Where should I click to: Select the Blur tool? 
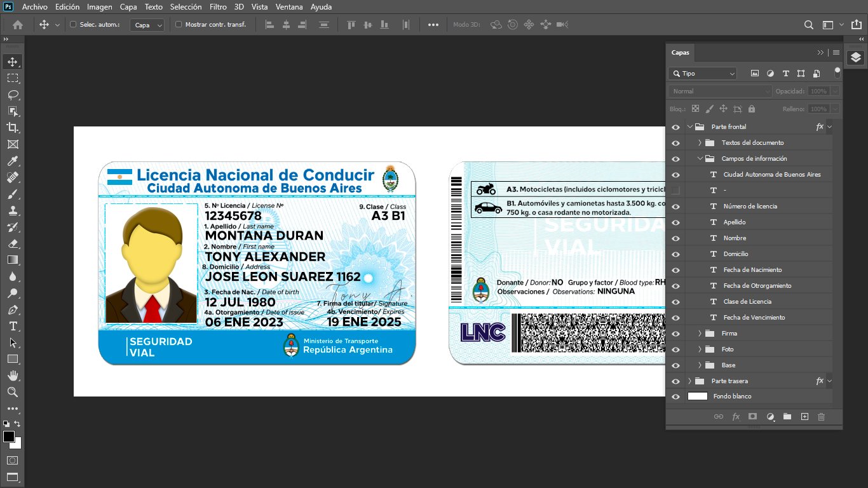point(13,276)
